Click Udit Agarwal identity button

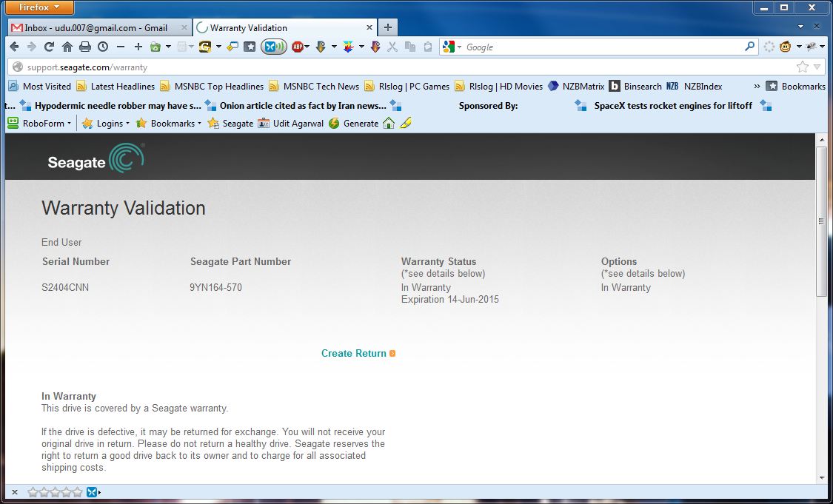[290, 123]
